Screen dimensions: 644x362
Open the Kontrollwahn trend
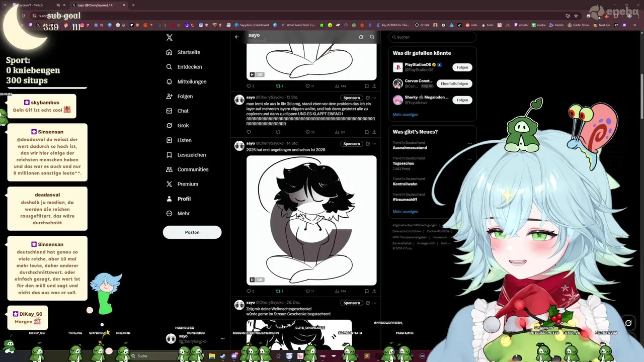click(405, 184)
